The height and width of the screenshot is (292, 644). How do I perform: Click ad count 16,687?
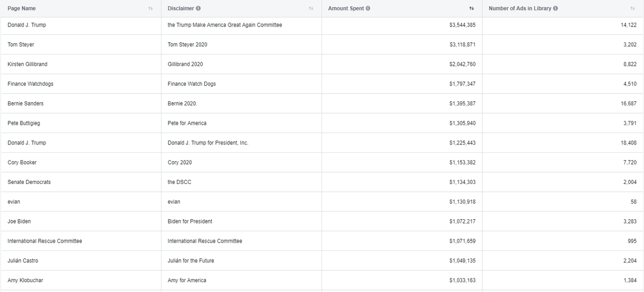pyautogui.click(x=628, y=103)
